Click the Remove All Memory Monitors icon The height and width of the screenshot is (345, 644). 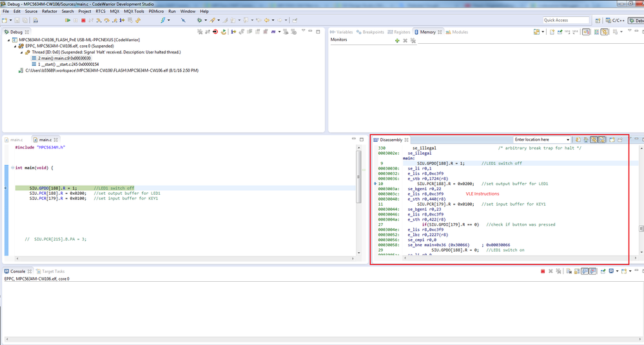click(x=413, y=41)
